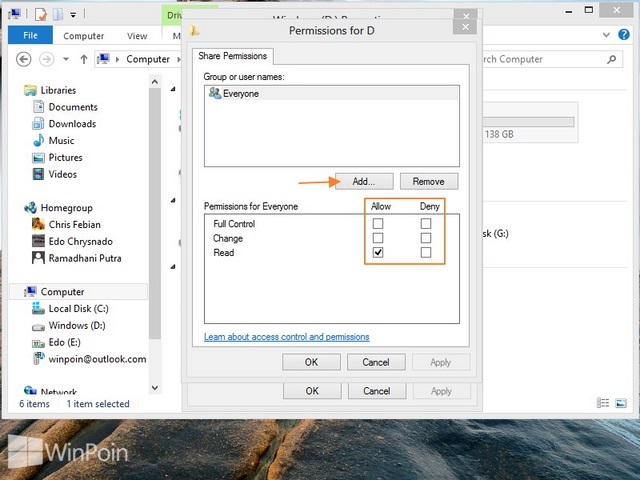Select Homegroup in the navigation pane

[66, 208]
